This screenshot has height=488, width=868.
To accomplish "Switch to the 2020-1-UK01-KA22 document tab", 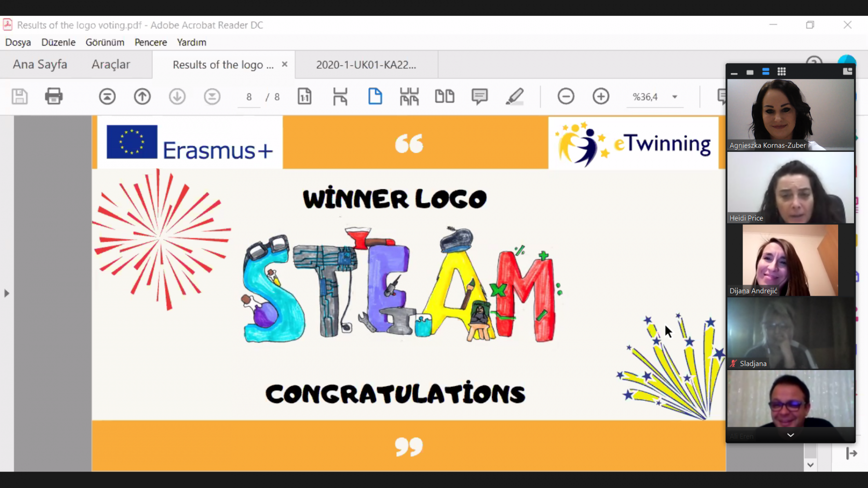I will 366,65.
